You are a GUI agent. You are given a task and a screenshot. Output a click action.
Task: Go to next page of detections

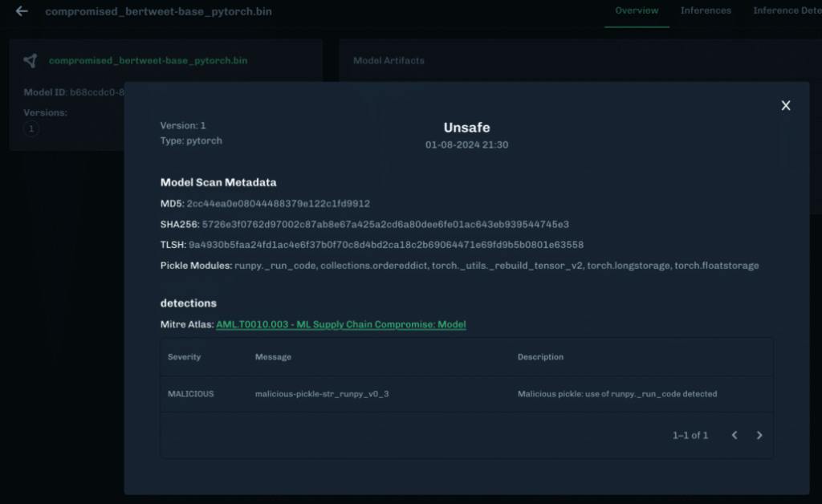click(759, 435)
